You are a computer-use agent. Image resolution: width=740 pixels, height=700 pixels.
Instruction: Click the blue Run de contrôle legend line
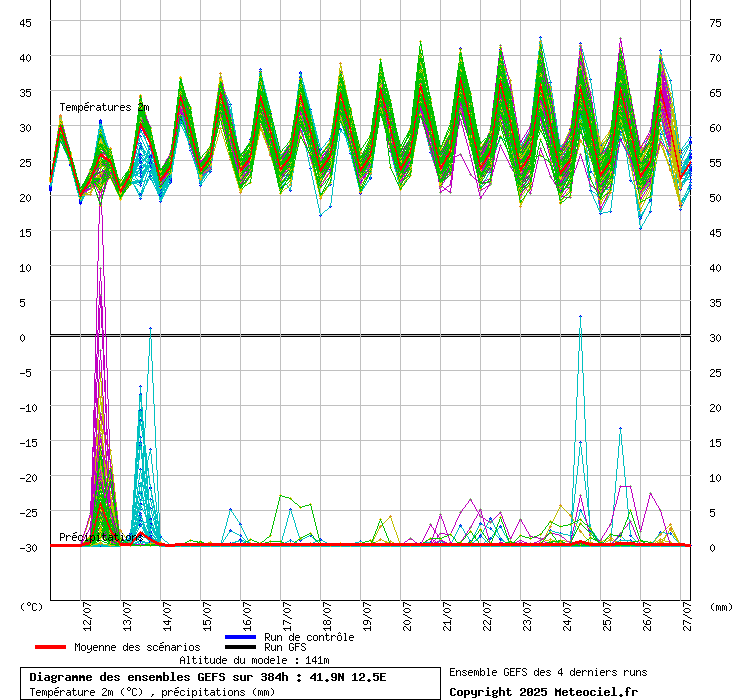(x=240, y=637)
